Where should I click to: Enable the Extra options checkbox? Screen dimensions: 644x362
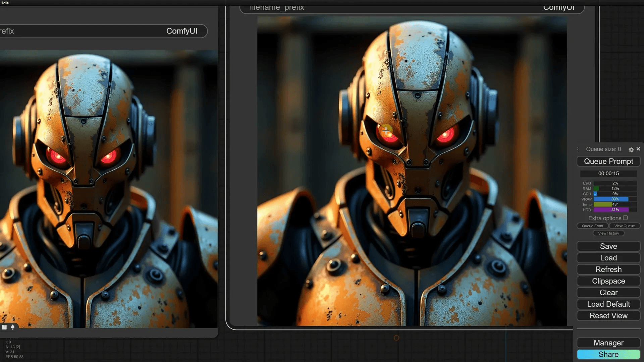tap(625, 218)
